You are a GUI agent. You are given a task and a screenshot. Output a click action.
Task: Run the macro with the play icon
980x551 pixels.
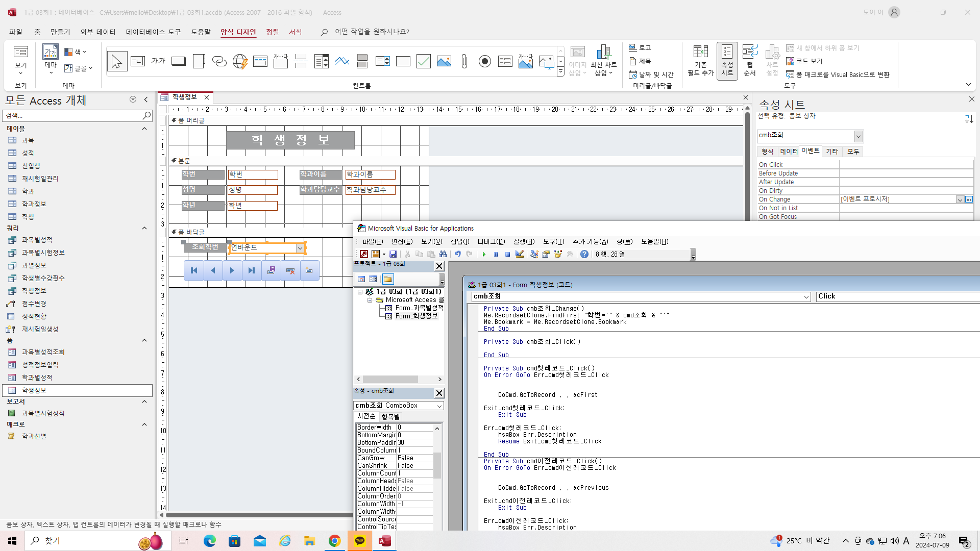click(x=484, y=254)
